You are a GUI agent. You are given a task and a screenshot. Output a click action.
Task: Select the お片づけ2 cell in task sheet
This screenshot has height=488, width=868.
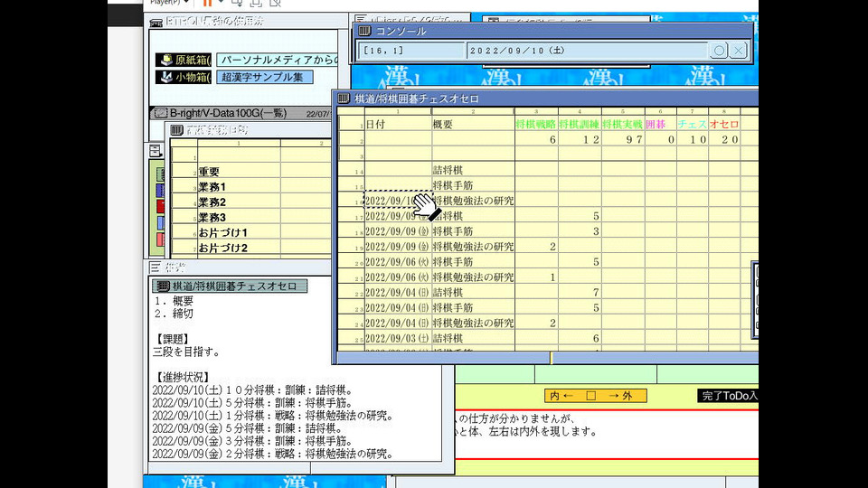(239, 248)
